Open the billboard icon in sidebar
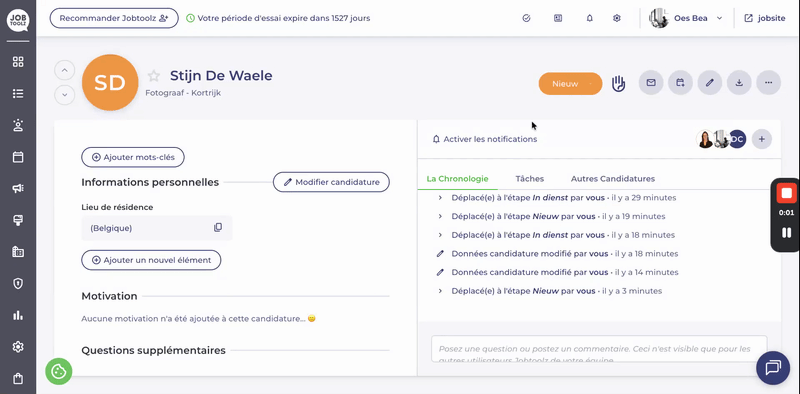Viewport: 800px width, 394px height. [x=18, y=220]
